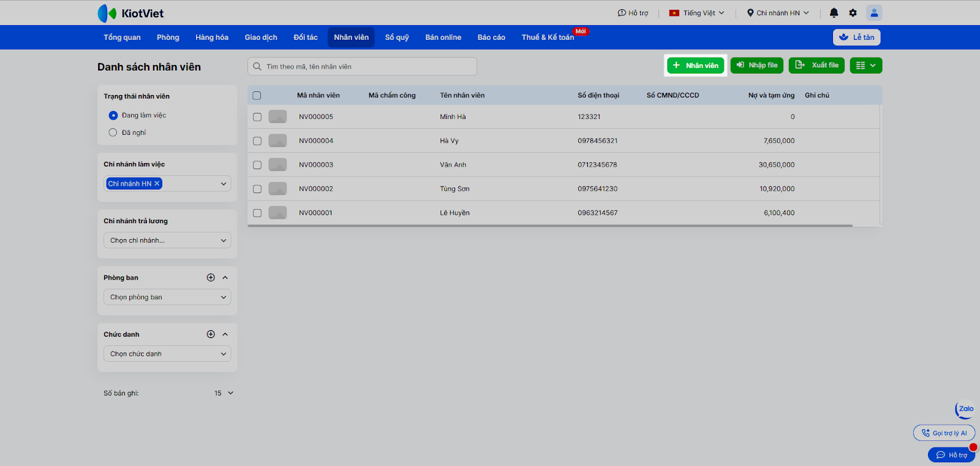The width and height of the screenshot is (980, 466).
Task: Click the debt amount 10,920,000
Action: click(x=777, y=189)
